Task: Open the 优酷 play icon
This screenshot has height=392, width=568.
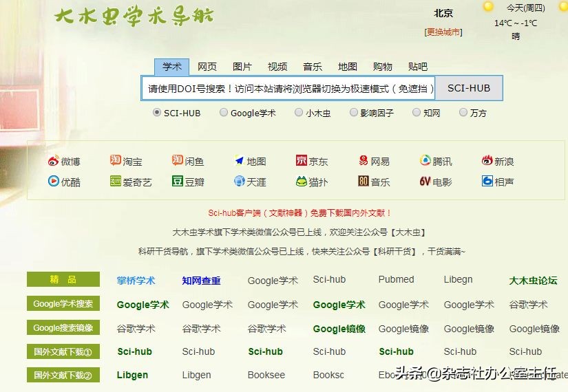Action: [x=53, y=181]
